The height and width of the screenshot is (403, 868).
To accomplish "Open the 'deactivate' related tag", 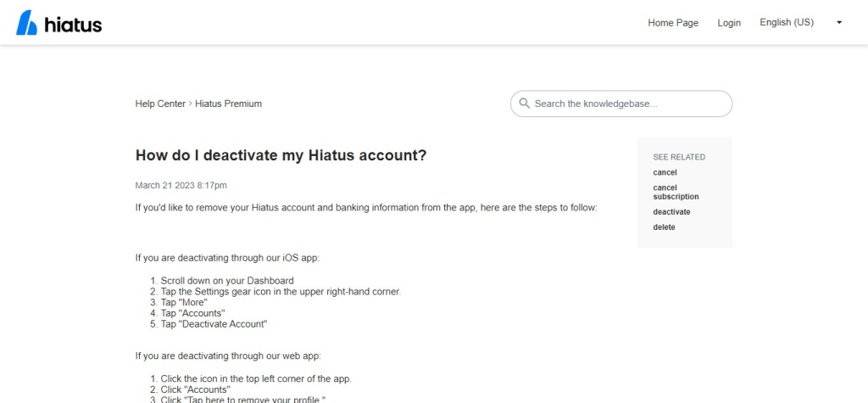I will tap(671, 212).
